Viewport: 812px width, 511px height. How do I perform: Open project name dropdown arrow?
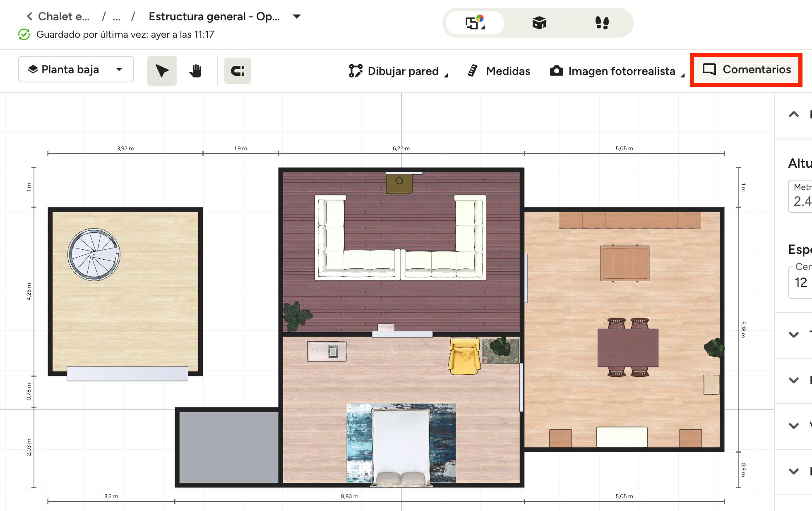[296, 17]
